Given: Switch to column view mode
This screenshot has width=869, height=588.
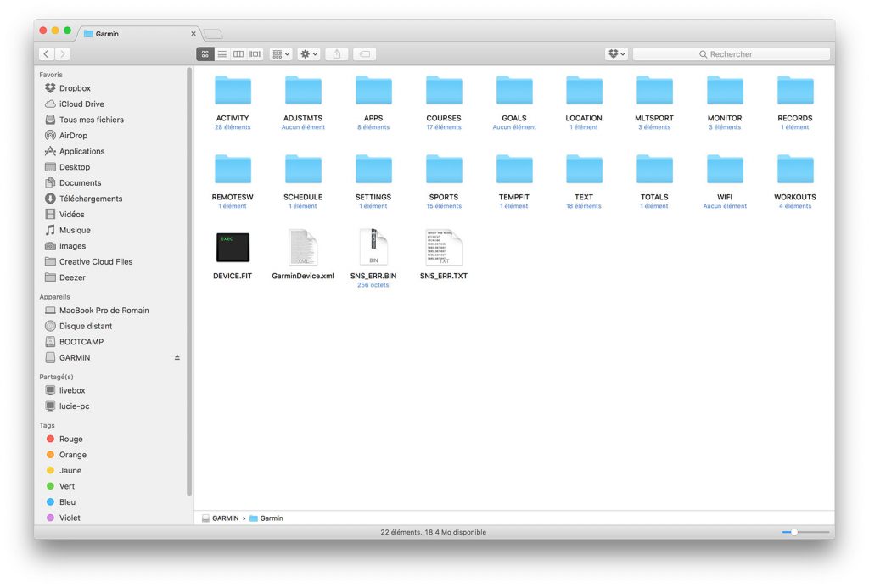Looking at the screenshot, I should pos(238,54).
